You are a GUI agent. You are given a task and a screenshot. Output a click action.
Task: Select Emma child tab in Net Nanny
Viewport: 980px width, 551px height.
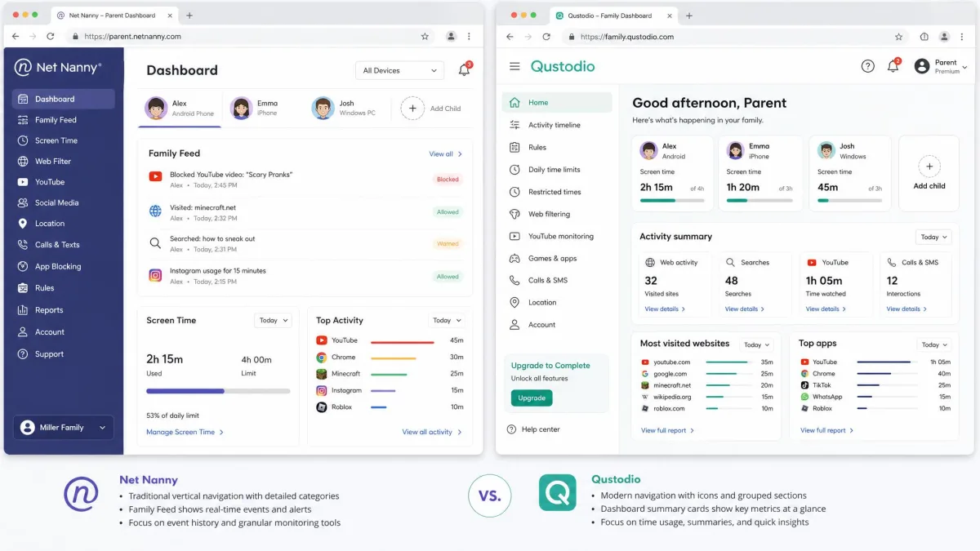point(255,109)
